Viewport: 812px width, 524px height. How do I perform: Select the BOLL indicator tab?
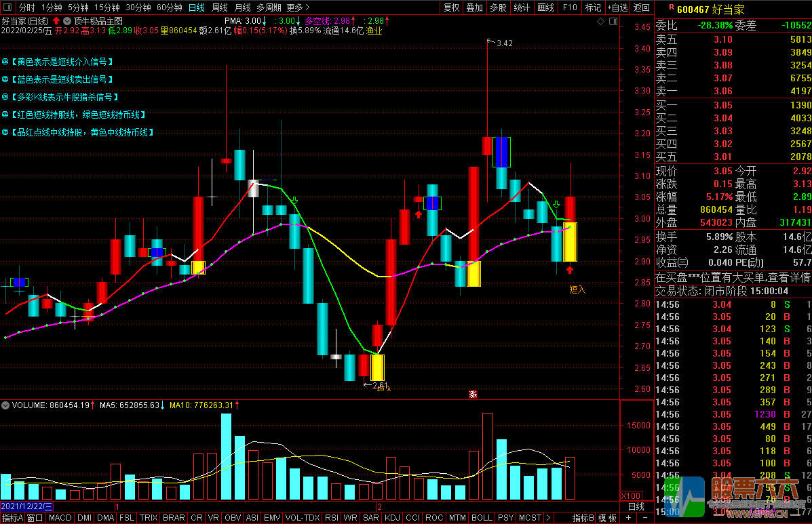coord(481,518)
